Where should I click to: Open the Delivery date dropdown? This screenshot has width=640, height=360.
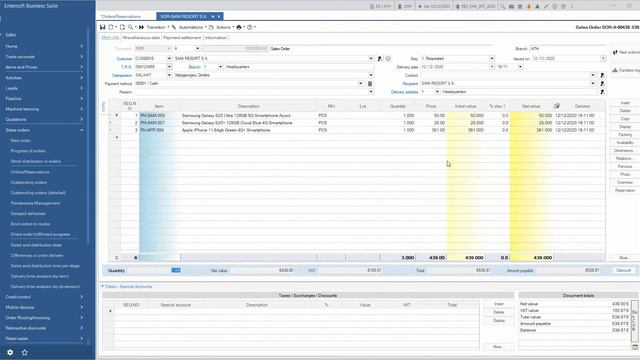(x=492, y=67)
